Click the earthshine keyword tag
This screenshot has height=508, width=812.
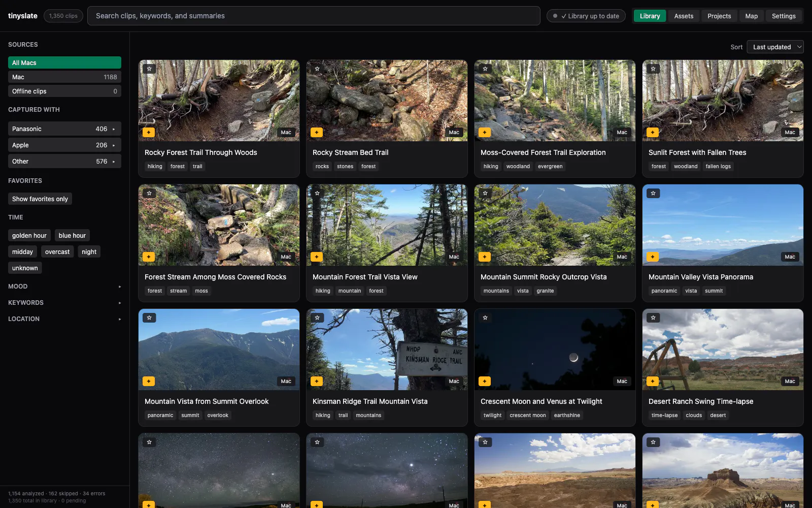click(x=567, y=415)
